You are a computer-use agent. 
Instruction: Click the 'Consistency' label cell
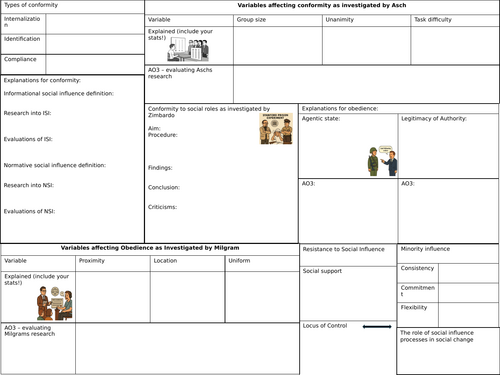(418, 273)
